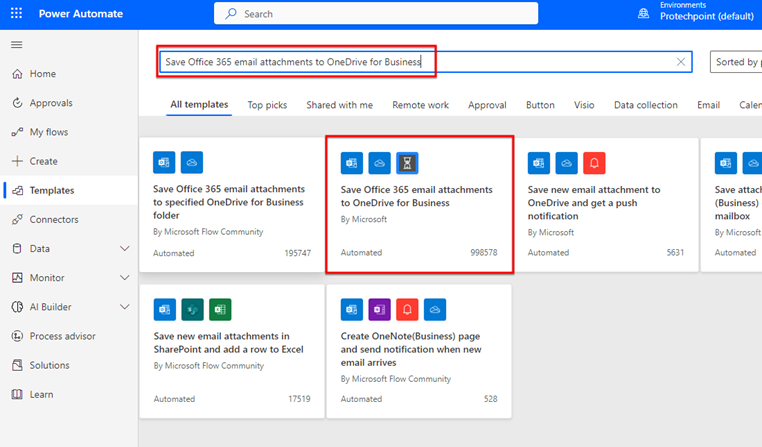Click the hourglass delay icon on highlighted card

[407, 163]
